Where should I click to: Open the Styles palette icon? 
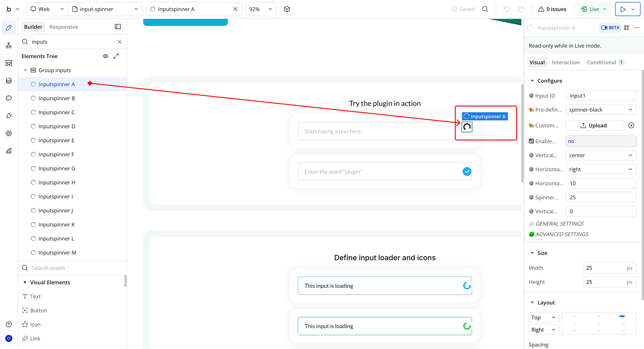tap(9, 98)
